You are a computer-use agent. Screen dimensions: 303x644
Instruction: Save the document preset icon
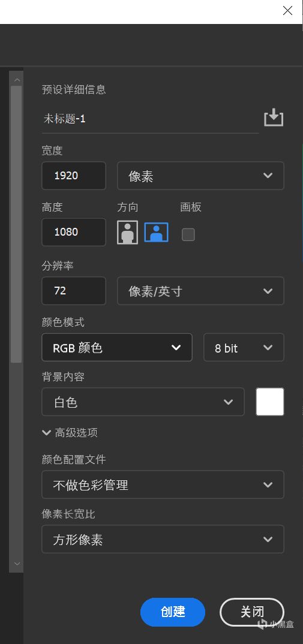(x=274, y=118)
